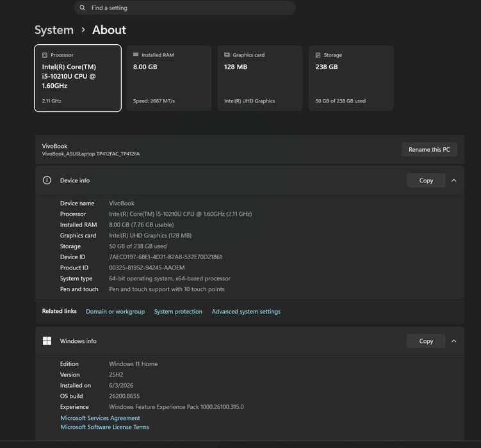This screenshot has height=448, width=481.
Task: Click Rename this PC button
Action: pos(429,150)
